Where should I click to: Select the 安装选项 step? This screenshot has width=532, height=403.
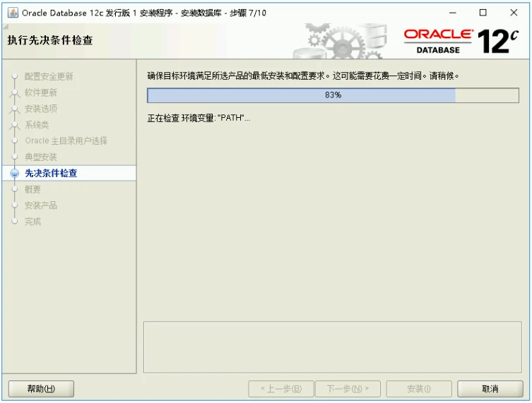(41, 109)
